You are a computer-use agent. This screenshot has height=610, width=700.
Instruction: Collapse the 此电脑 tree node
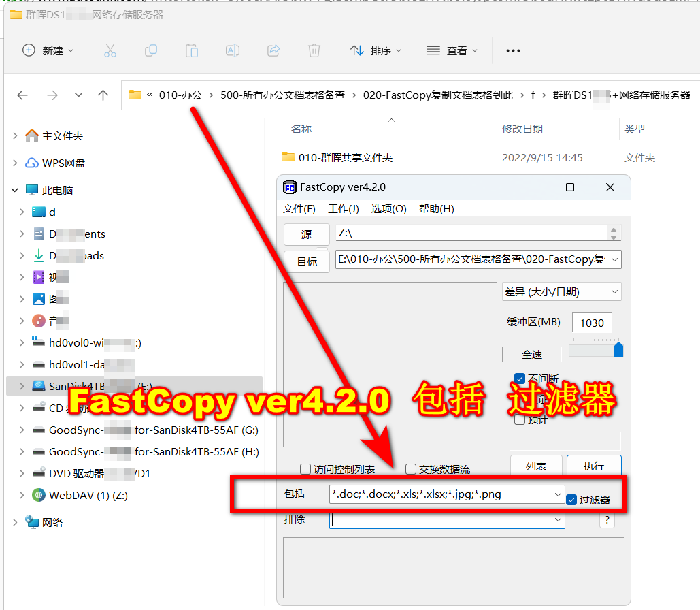(x=15, y=190)
